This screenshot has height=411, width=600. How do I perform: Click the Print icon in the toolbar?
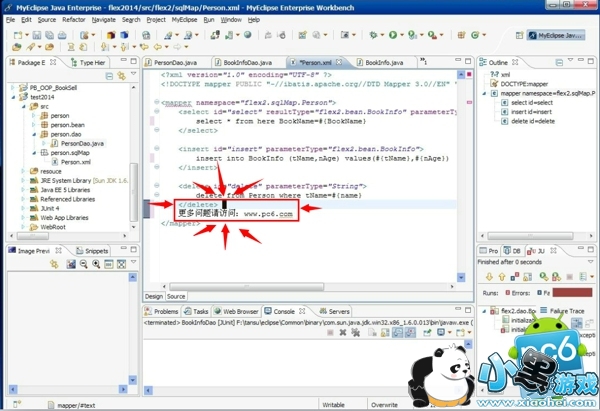click(60, 35)
